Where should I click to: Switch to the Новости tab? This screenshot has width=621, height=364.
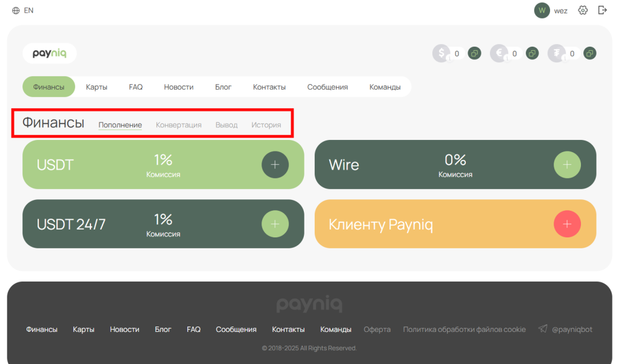(179, 87)
